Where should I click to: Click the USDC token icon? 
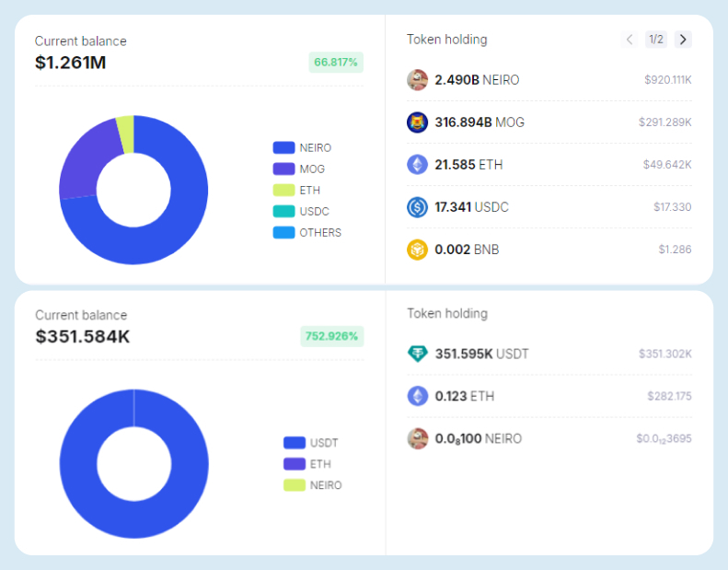pyautogui.click(x=417, y=207)
